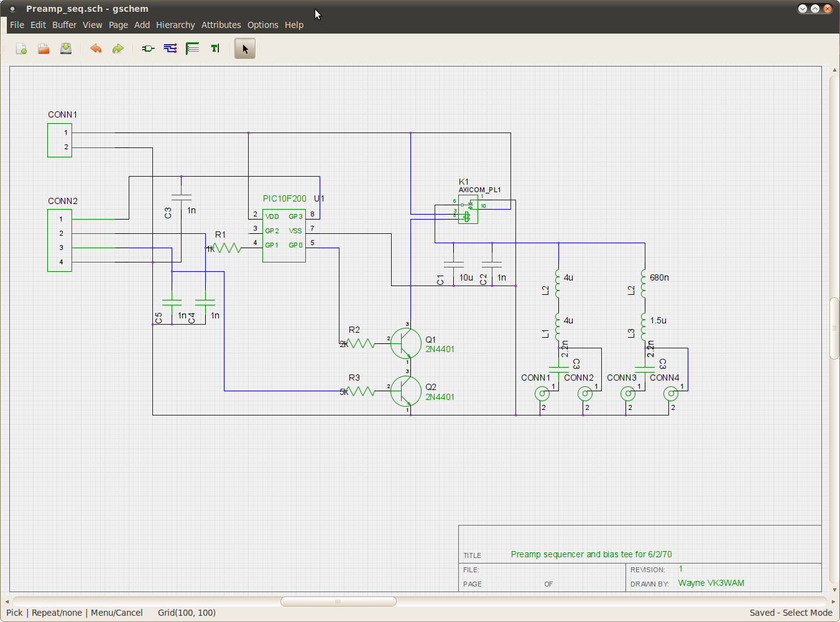Click the Save file toolbar icon
The image size is (840, 622).
coord(66,49)
